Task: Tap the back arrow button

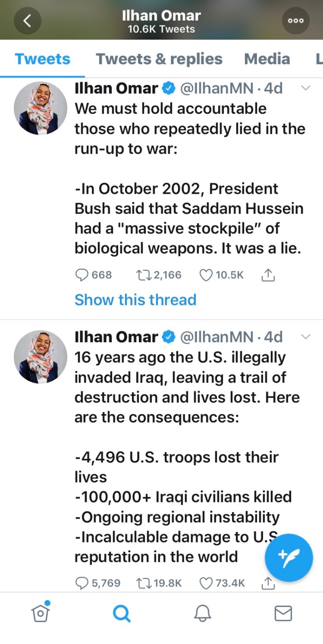Action: coord(27,21)
